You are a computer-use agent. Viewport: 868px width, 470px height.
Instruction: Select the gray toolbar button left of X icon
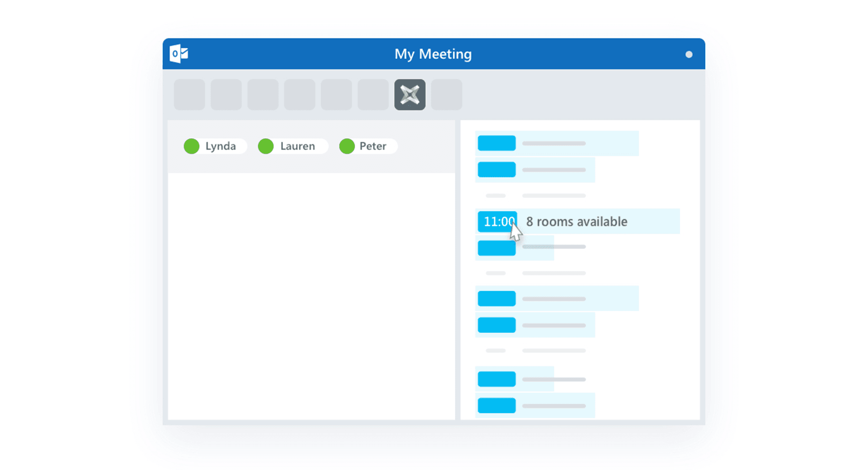373,94
